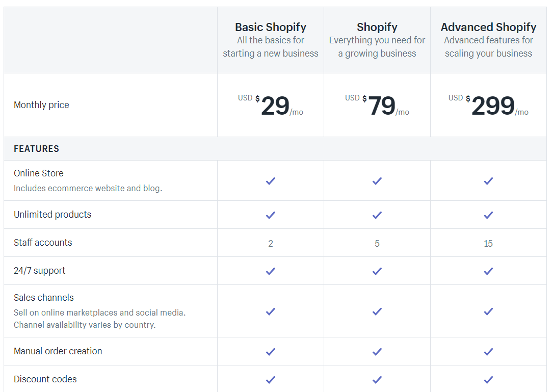
Task: Select the Basic Shopify plan heading
Action: click(x=271, y=27)
